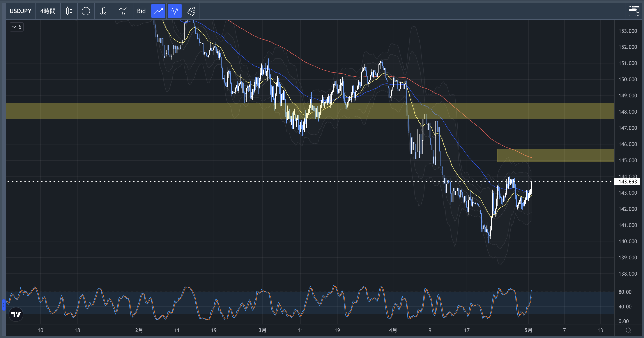Toggle the trend line drawing button
Screen dimensions: 644x338
[x=158, y=11]
